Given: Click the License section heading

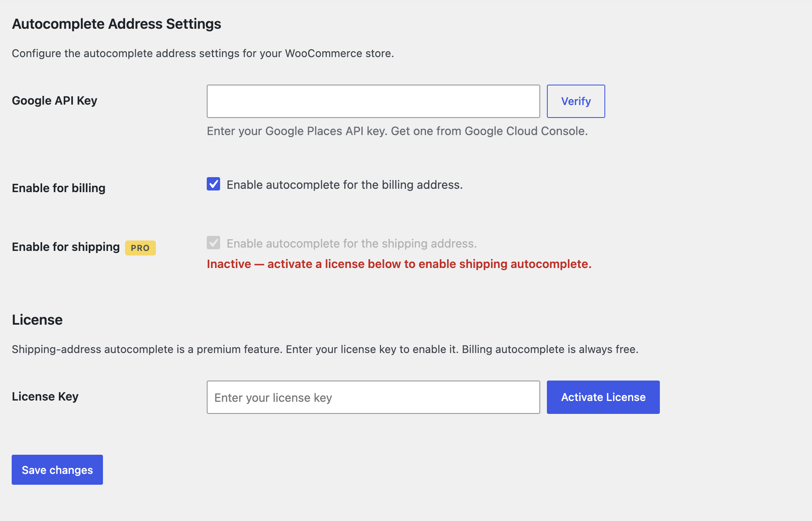Looking at the screenshot, I should 37,320.
